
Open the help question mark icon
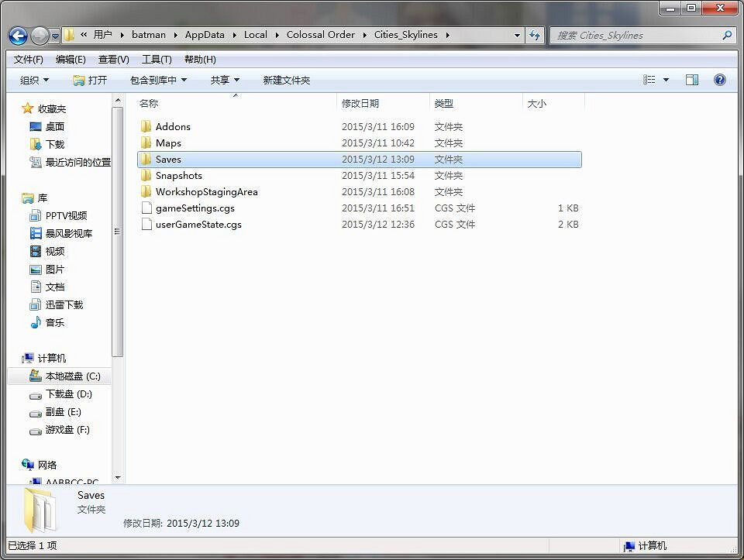click(x=719, y=80)
